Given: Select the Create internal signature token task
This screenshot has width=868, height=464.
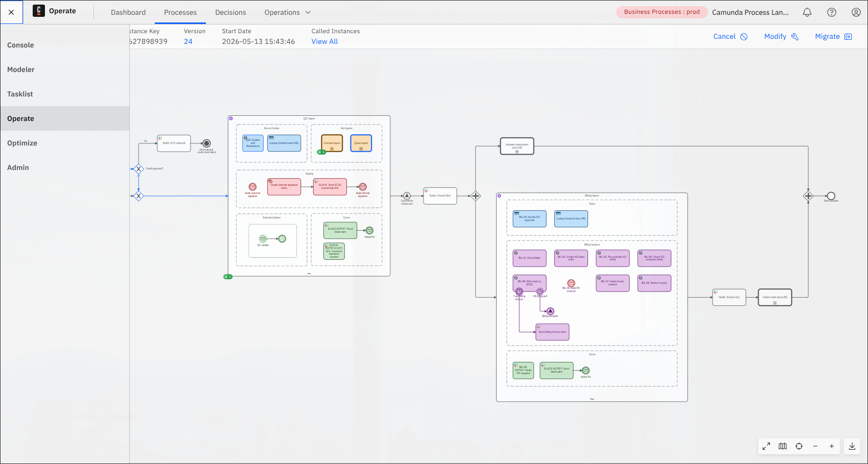Looking at the screenshot, I should (x=284, y=187).
